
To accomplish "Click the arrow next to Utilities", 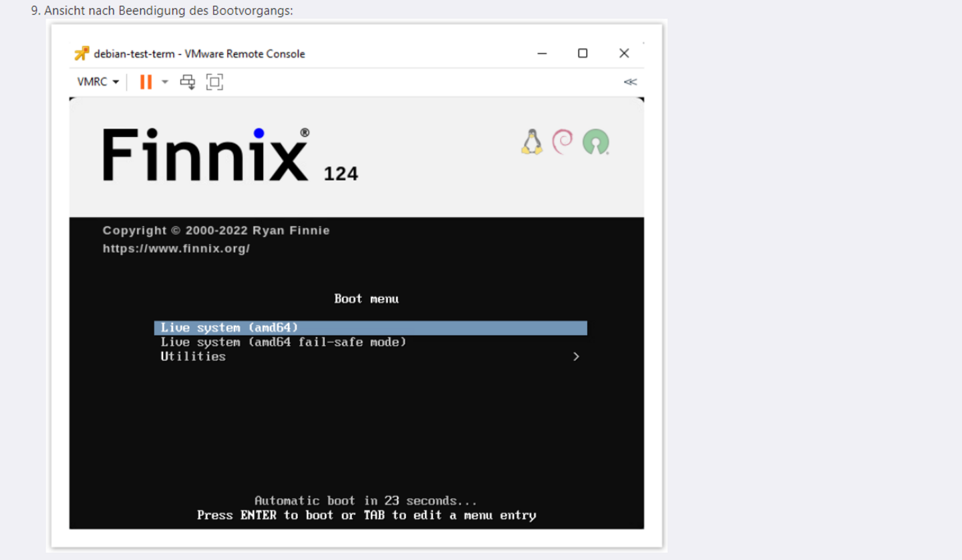I will pyautogui.click(x=576, y=356).
